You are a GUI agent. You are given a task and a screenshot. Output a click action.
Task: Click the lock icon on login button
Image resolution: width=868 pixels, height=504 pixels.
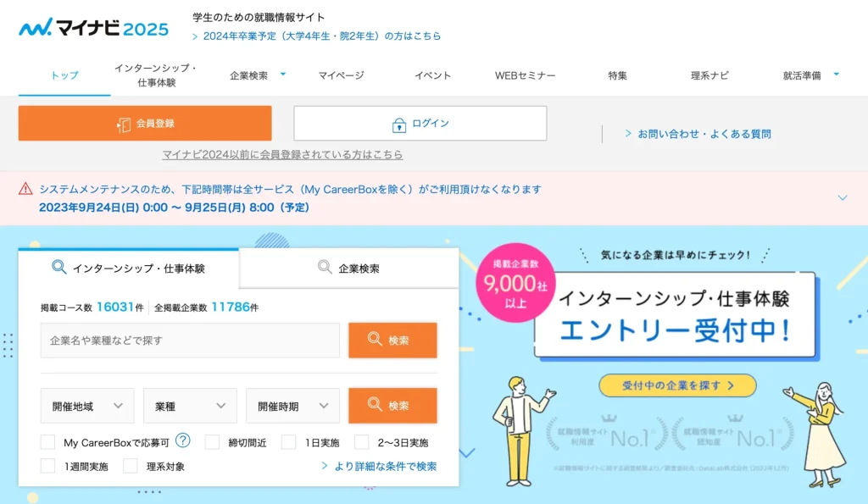(x=399, y=124)
